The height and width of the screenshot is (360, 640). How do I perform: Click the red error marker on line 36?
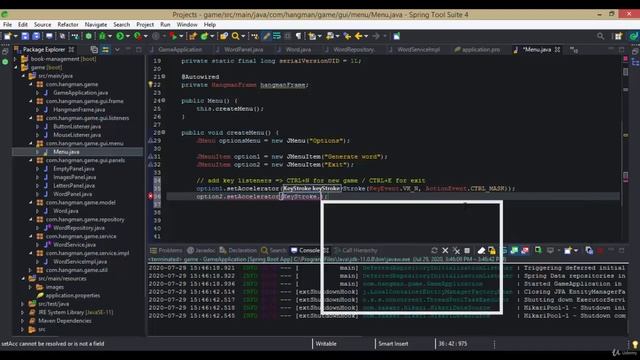click(150, 196)
